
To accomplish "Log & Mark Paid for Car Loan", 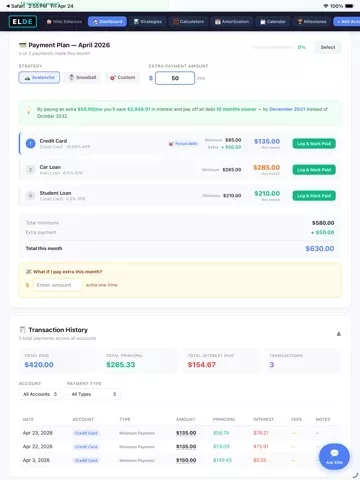I will click(x=314, y=170).
